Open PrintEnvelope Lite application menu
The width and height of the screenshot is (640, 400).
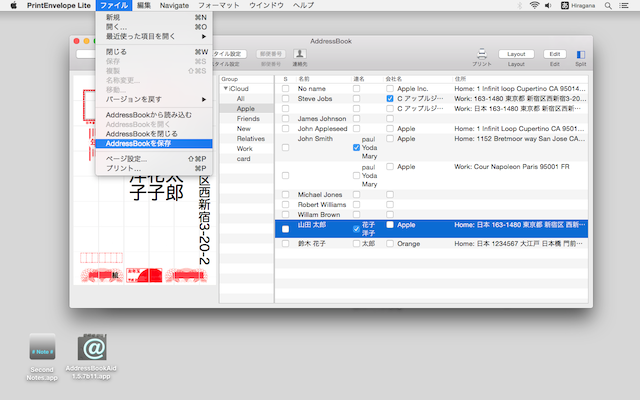pyautogui.click(x=59, y=5)
